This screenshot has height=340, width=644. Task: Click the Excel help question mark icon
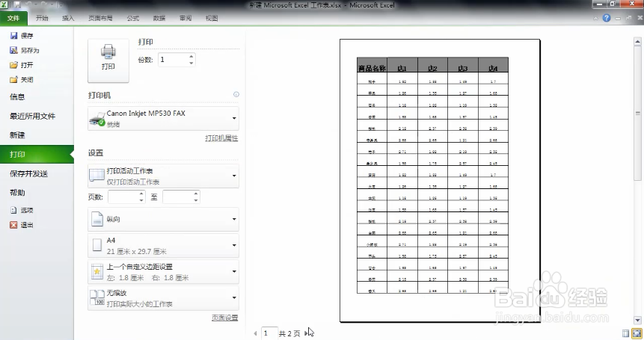click(x=607, y=18)
